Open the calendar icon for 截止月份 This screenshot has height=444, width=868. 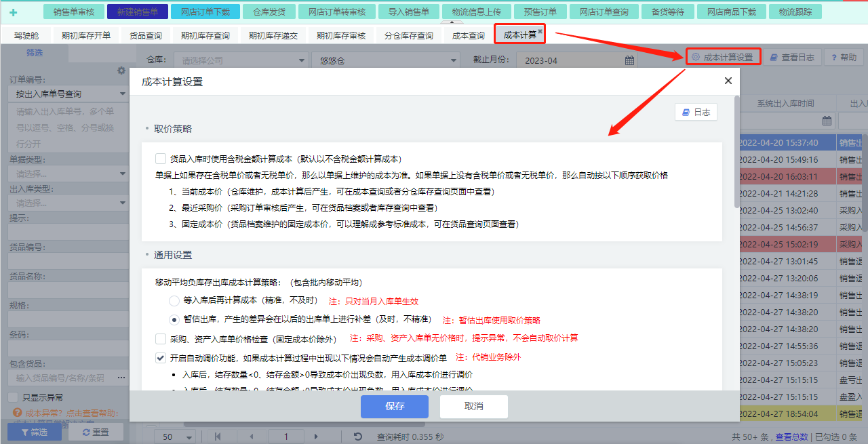click(x=630, y=60)
